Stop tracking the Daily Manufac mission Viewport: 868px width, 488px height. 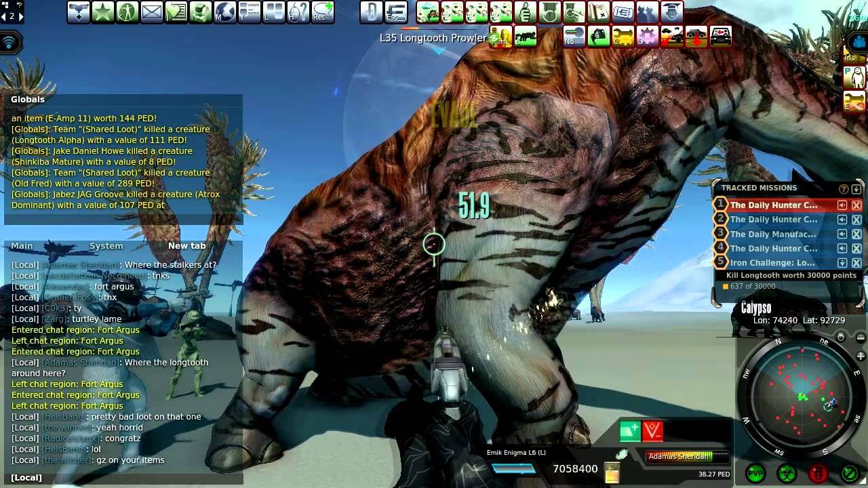click(x=856, y=234)
